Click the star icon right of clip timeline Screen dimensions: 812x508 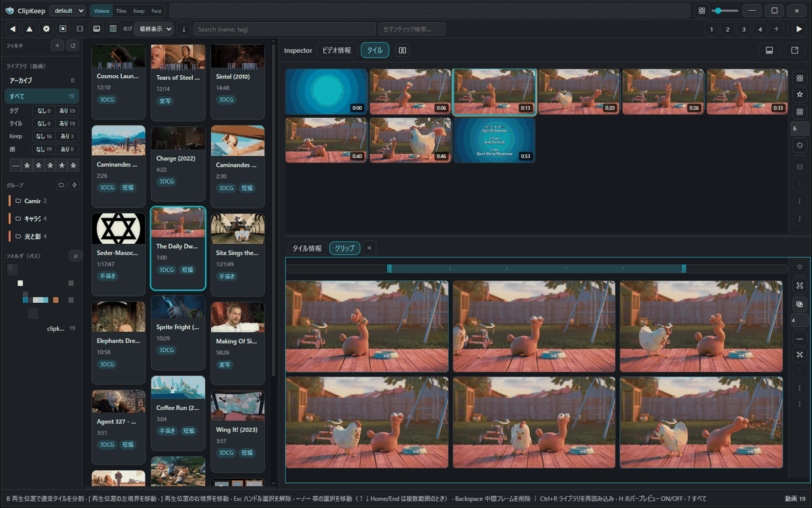[x=800, y=267]
